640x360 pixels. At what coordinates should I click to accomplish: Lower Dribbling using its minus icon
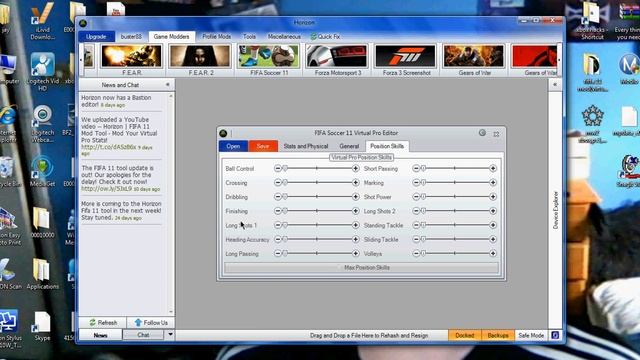[x=278, y=197]
